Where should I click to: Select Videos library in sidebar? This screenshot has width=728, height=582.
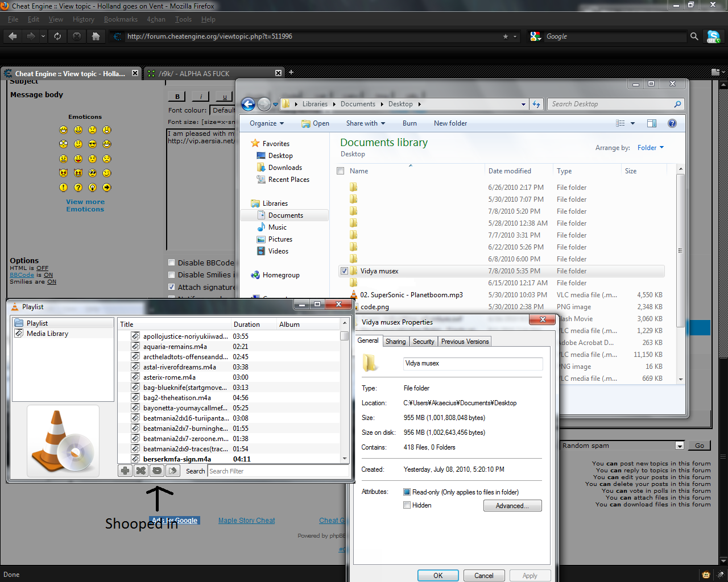click(x=278, y=251)
